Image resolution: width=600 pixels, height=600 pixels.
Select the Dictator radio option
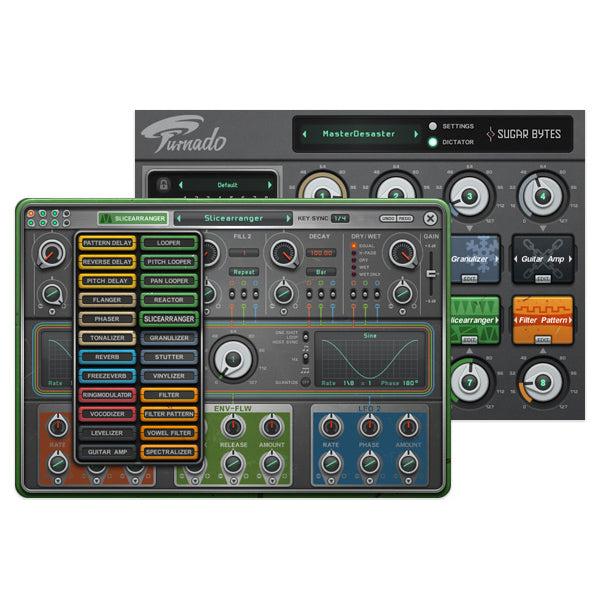433,142
